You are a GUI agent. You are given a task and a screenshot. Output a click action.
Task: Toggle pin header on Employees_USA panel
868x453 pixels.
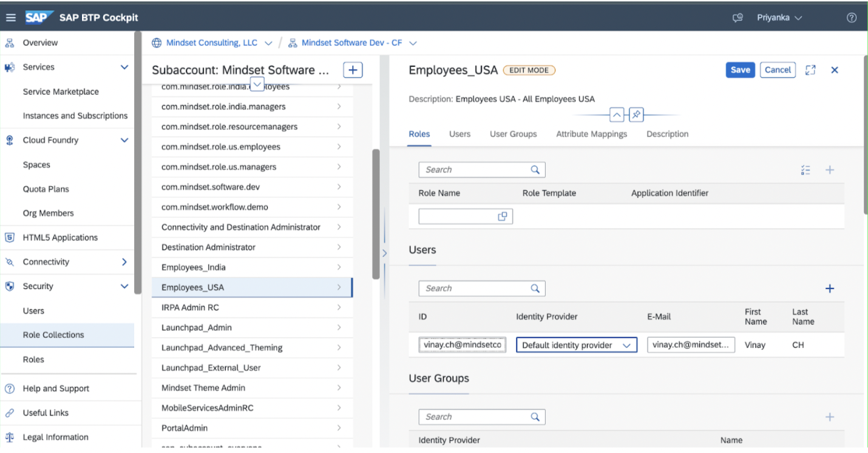(x=636, y=114)
